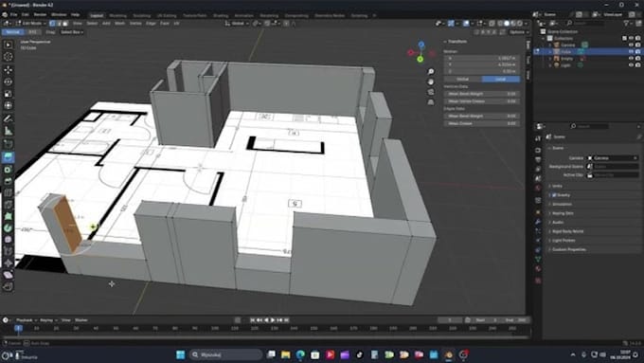Viewport: 644px width, 363px height.
Task: Hide the Camera object in the outliner
Action: tap(632, 45)
